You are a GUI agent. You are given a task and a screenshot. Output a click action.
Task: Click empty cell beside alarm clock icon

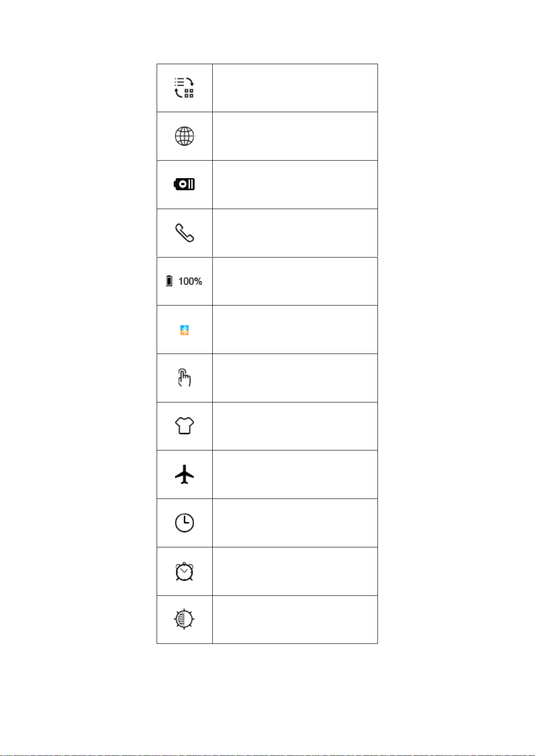[295, 572]
